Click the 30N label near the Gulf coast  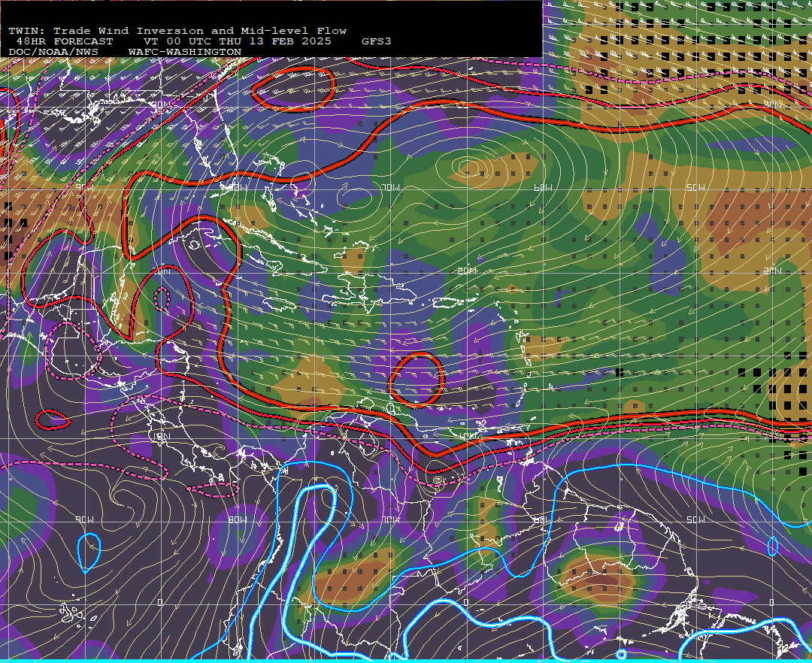[x=162, y=104]
